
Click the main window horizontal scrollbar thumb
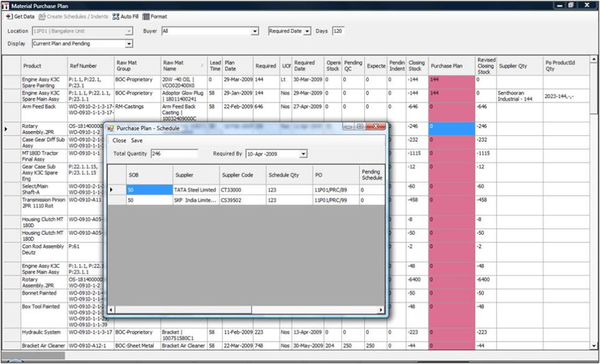click(x=33, y=355)
